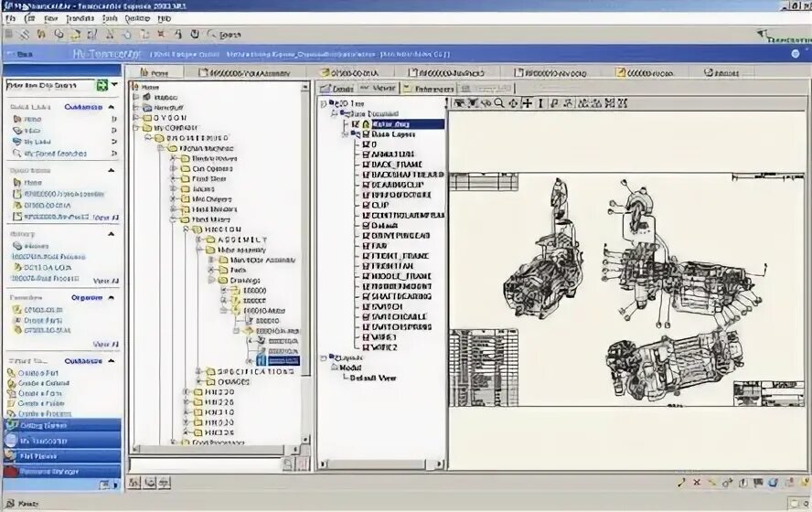Toggle the FAN layer checkbox
This screenshot has width=812, height=512.
(366, 246)
